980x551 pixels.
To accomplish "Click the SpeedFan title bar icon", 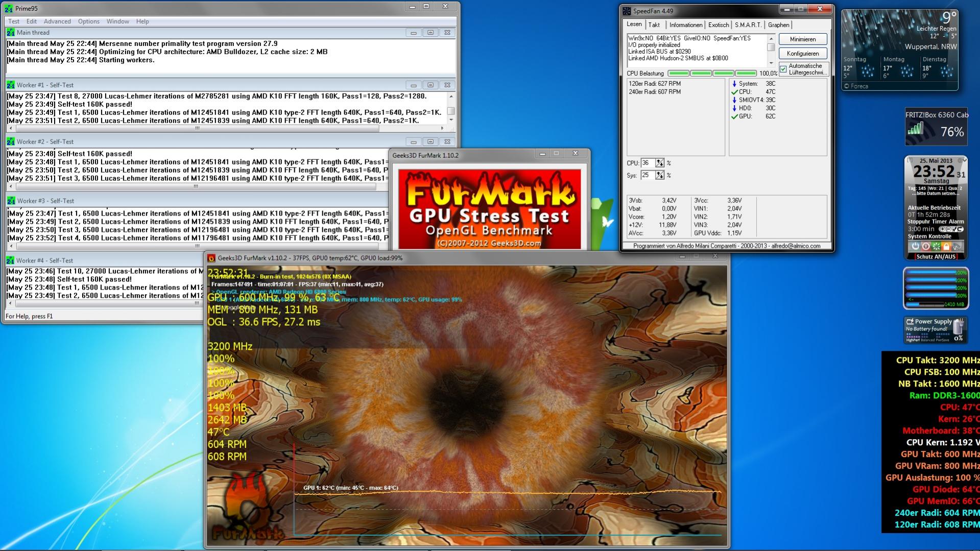I will click(x=627, y=11).
